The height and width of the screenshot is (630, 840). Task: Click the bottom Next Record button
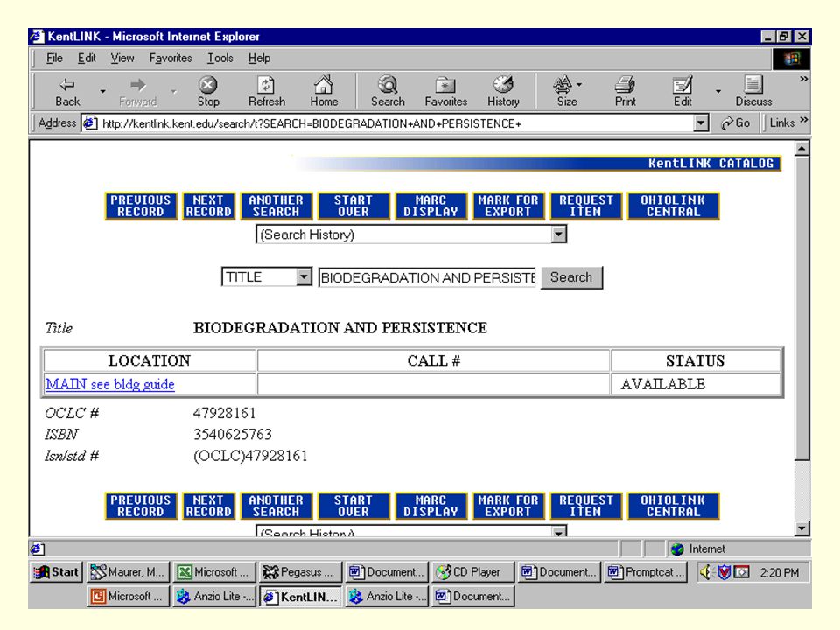[208, 506]
